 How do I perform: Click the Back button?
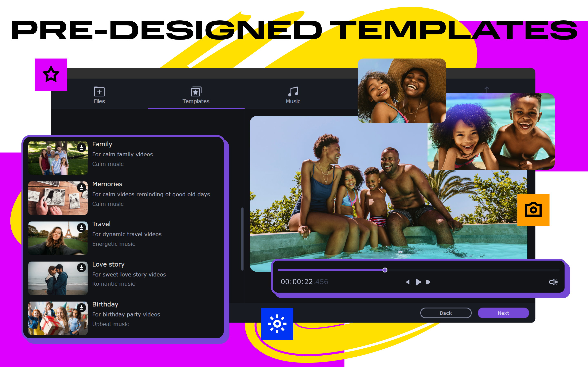(446, 313)
